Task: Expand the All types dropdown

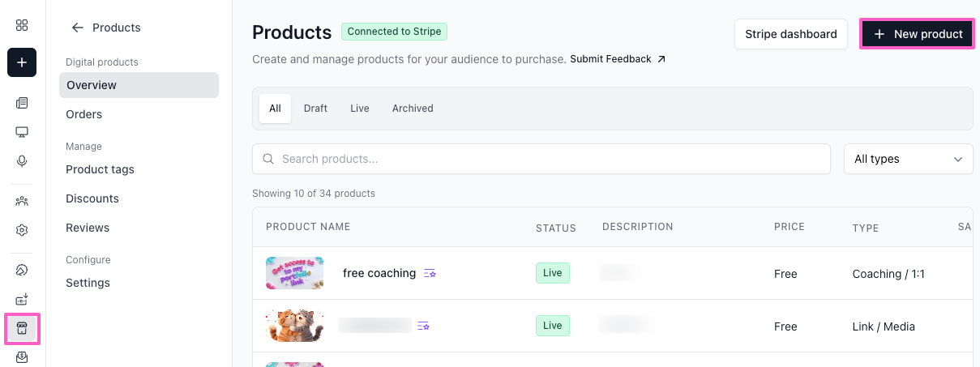Action: pos(908,159)
